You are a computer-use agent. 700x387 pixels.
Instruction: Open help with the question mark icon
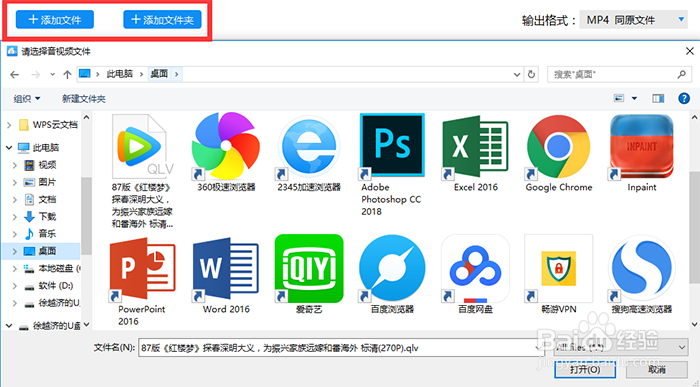pyautogui.click(x=684, y=98)
